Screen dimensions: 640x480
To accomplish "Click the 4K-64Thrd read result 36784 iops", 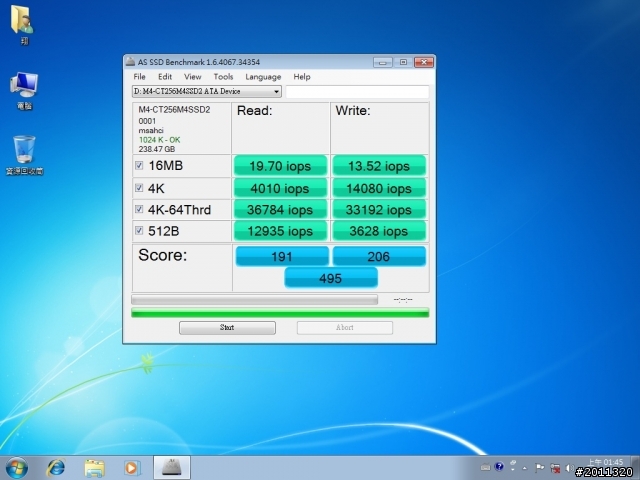I will tap(280, 210).
